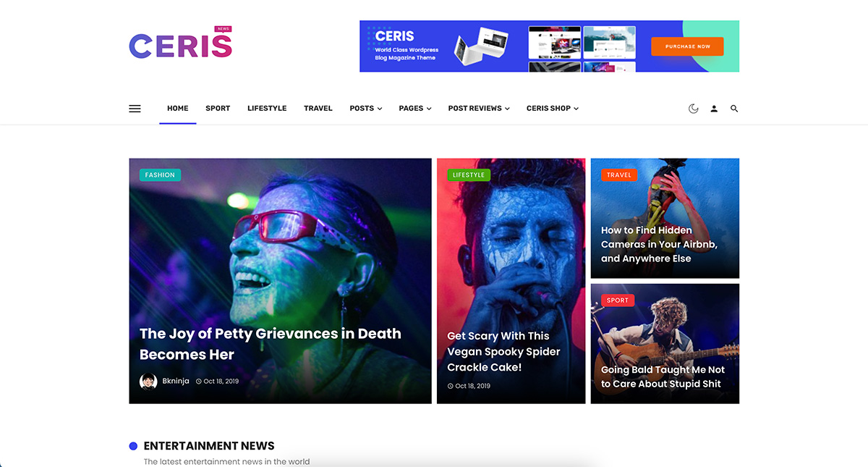Image resolution: width=868 pixels, height=467 pixels.
Task: Open the Vegan Spooky Spider Cake article
Action: (503, 352)
